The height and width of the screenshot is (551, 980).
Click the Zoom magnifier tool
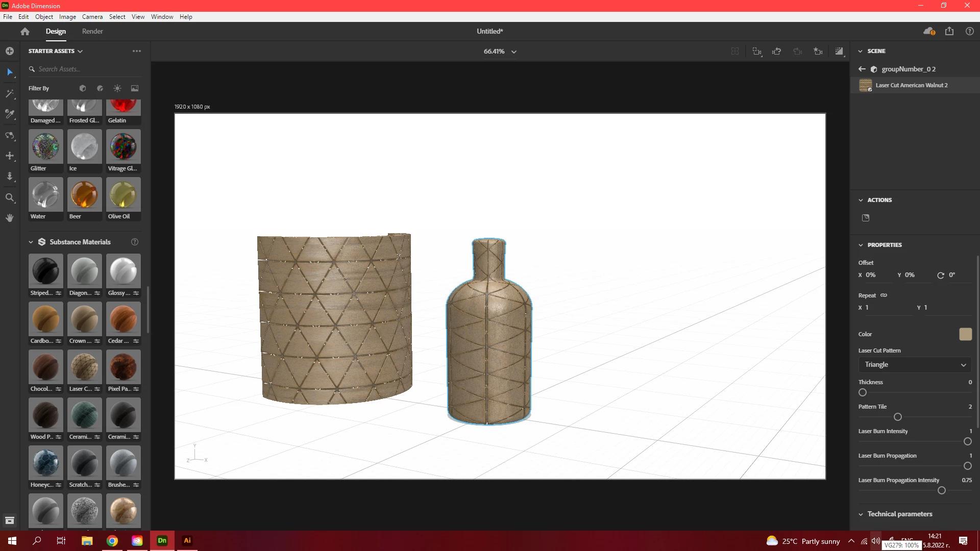[x=10, y=197]
